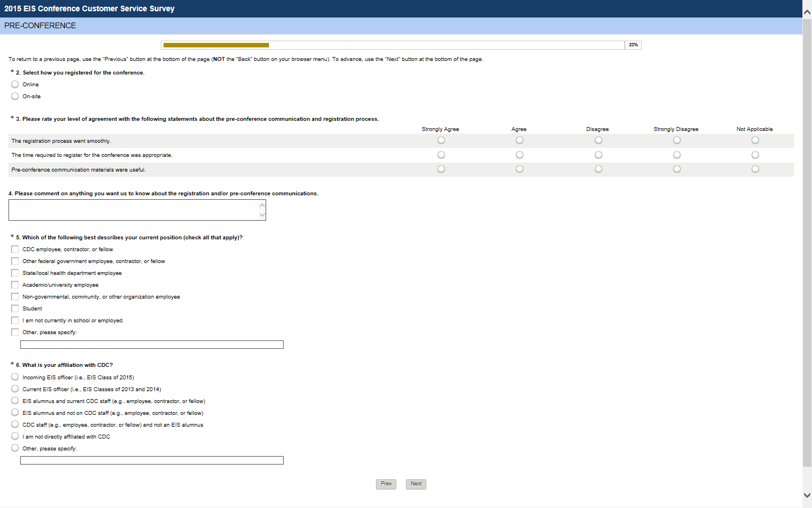Click the comment box scroll-down arrow
812x508 pixels.
pyautogui.click(x=262, y=214)
